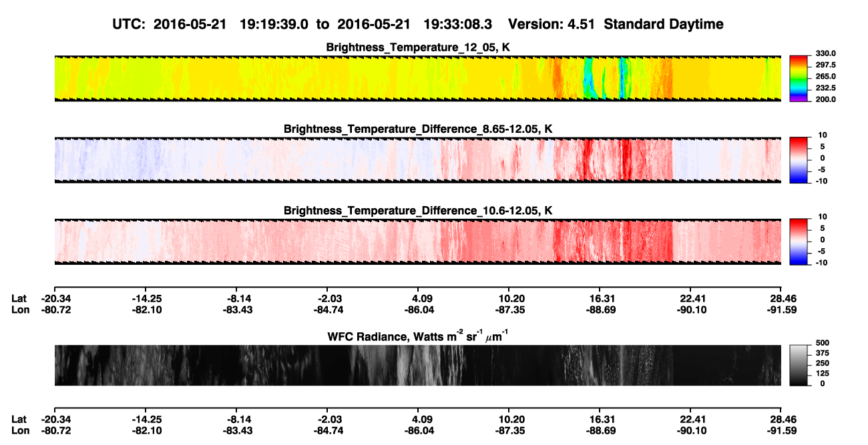This screenshot has width=868, height=445.
Task: Click the 8.65-12.05 difference image strip
Action: coord(417,160)
